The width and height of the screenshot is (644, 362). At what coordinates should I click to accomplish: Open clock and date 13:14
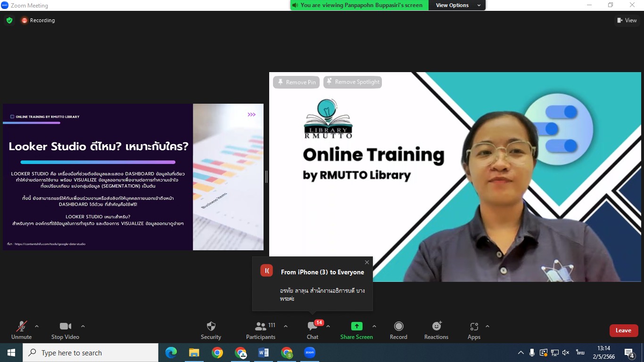tap(603, 353)
